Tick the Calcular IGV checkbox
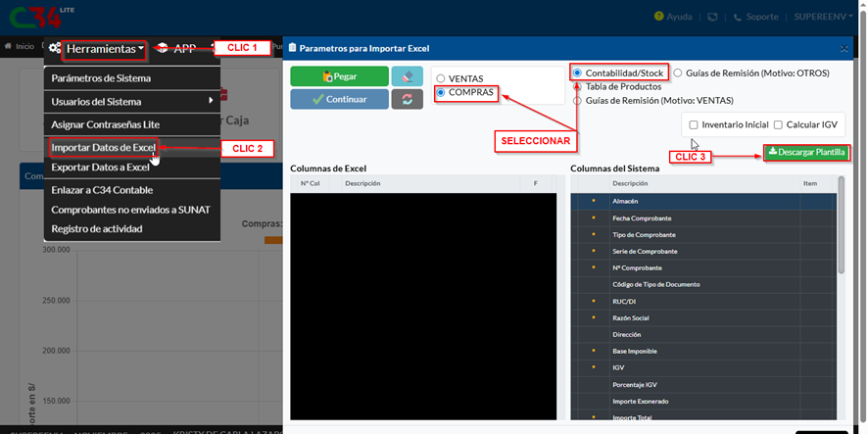This screenshot has height=434, width=868. (x=778, y=124)
